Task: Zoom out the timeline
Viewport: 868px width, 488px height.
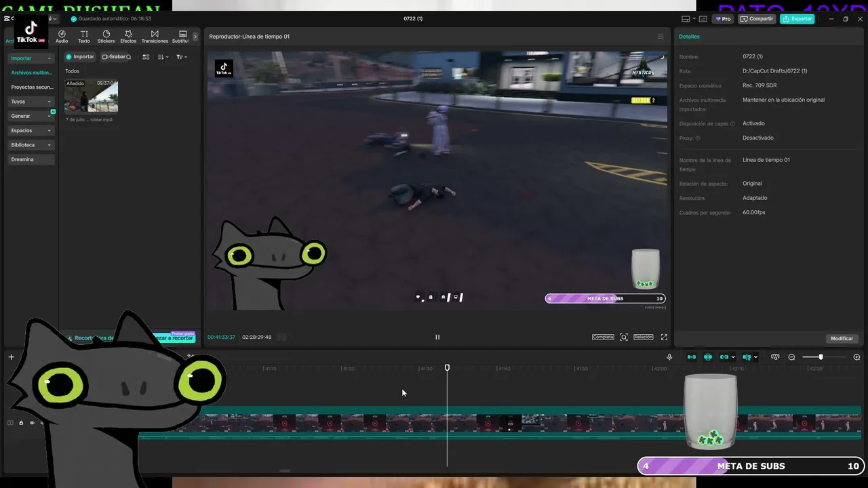Action: coord(791,357)
